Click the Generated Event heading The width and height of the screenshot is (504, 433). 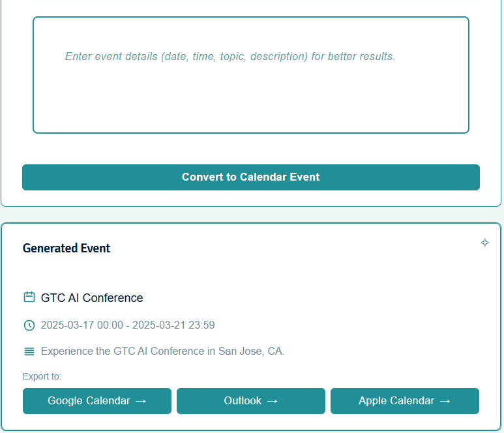(67, 248)
